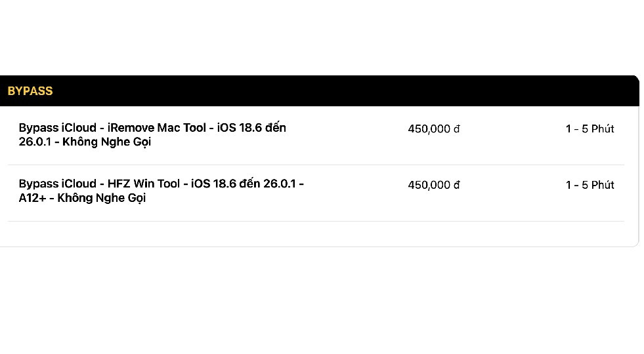The height and width of the screenshot is (354, 644).
Task: Click the BYPASS category header title
Action: 30,91
